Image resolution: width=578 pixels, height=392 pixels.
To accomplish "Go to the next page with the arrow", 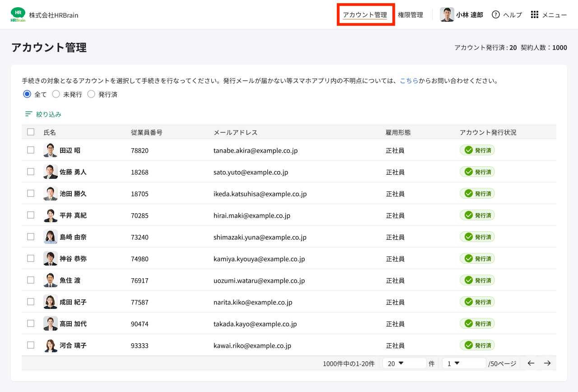I will [x=547, y=363].
